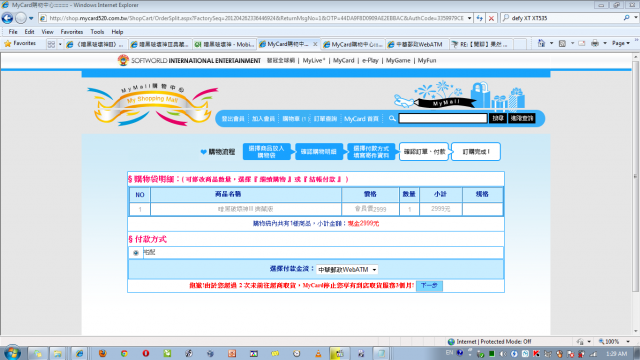Open the File menu
The width and height of the screenshot is (640, 360).
[13, 31]
